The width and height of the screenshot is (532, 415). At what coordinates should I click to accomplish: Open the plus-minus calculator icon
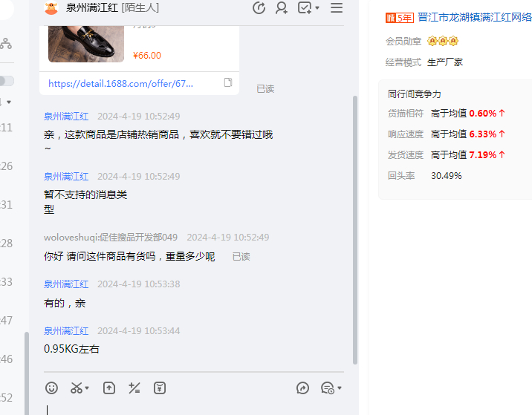pyautogui.click(x=134, y=388)
